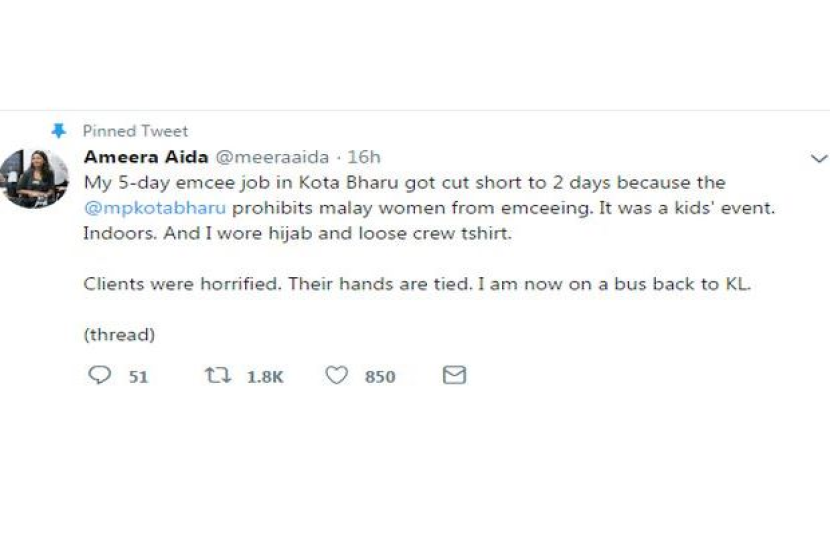
Task: Click the first line about emcee job
Action: pyautogui.click(x=404, y=183)
